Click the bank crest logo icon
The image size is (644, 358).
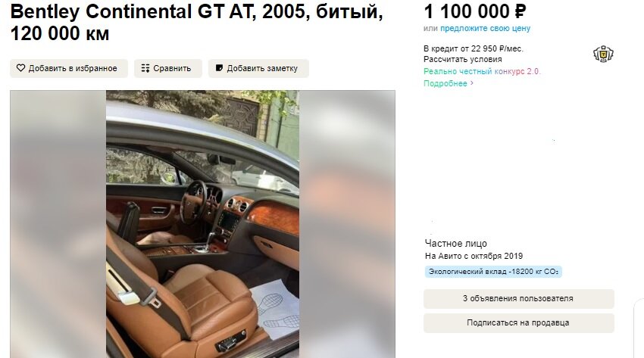point(603,54)
